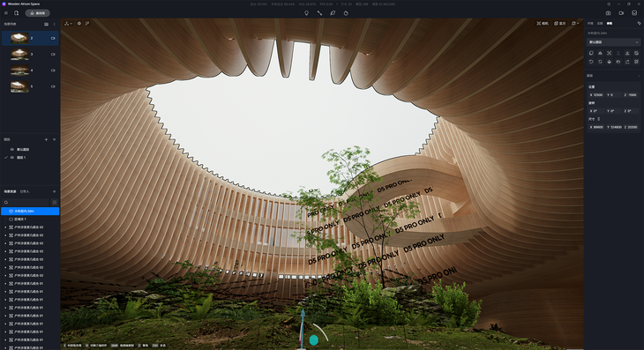Click the video render icon at top right
This screenshot has width=644, height=350.
621,13
